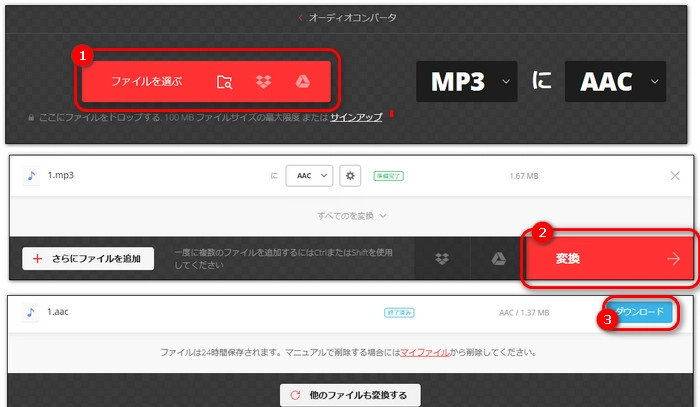Click the 1.67 MB file size
The width and height of the screenshot is (700, 407).
pos(524,176)
